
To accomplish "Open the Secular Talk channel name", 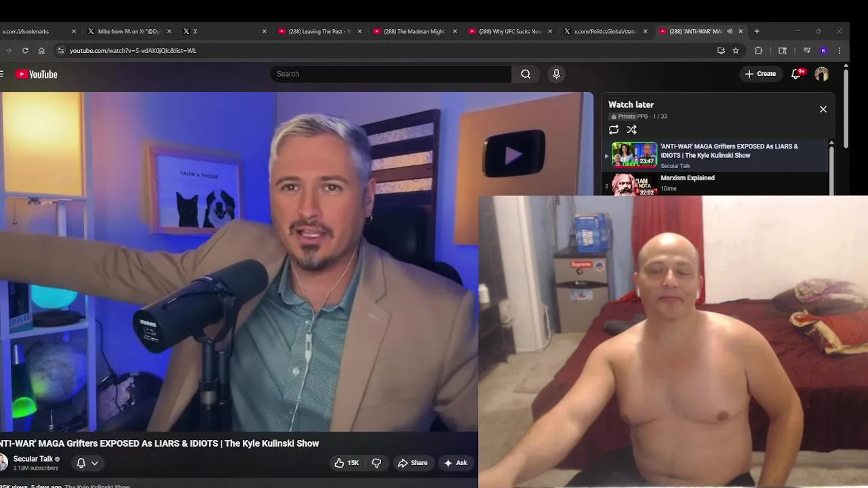I will click(x=33, y=459).
